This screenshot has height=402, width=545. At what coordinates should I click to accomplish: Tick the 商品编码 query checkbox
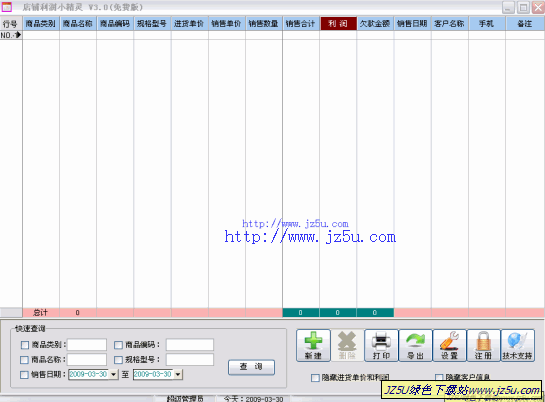tap(119, 345)
